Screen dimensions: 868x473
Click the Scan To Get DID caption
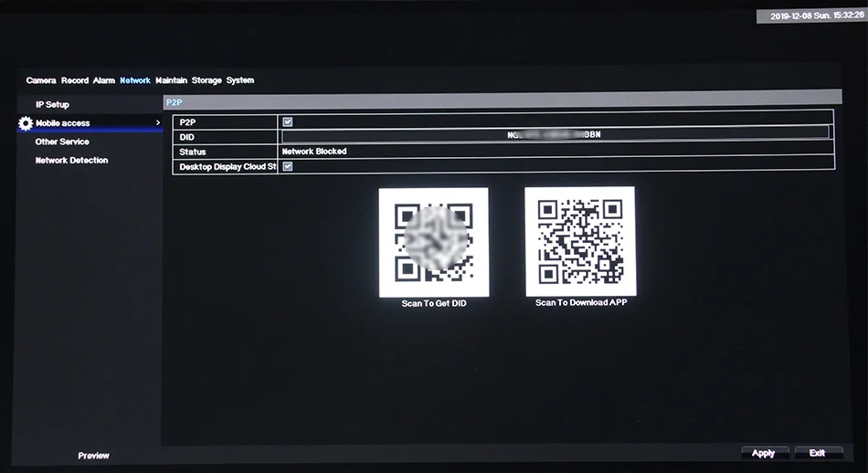coord(434,303)
